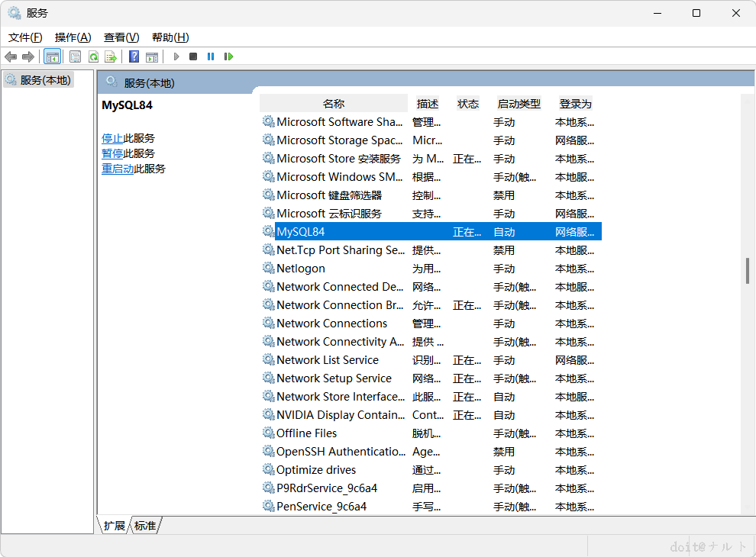Switch to the 标准 tab
This screenshot has height=557, width=756.
point(145,525)
